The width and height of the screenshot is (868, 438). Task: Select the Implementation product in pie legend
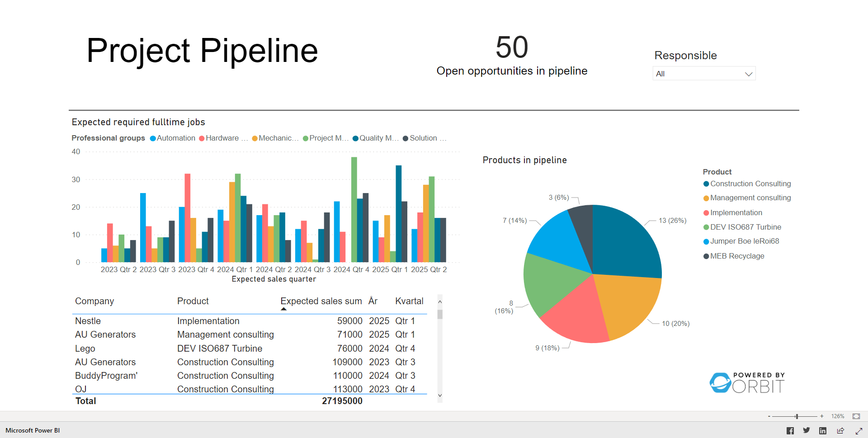pos(736,212)
